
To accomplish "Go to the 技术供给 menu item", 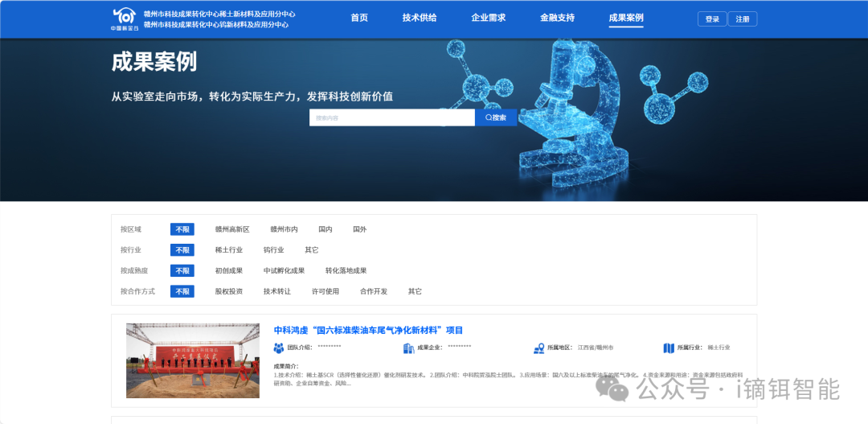I will (x=420, y=18).
